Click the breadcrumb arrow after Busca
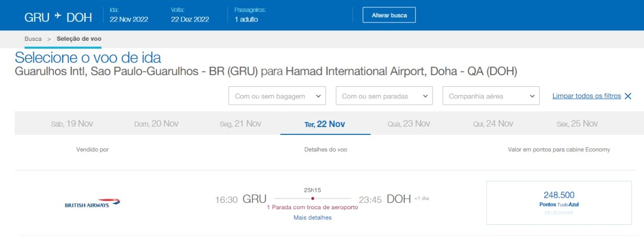The width and height of the screenshot is (644, 239). (x=49, y=39)
